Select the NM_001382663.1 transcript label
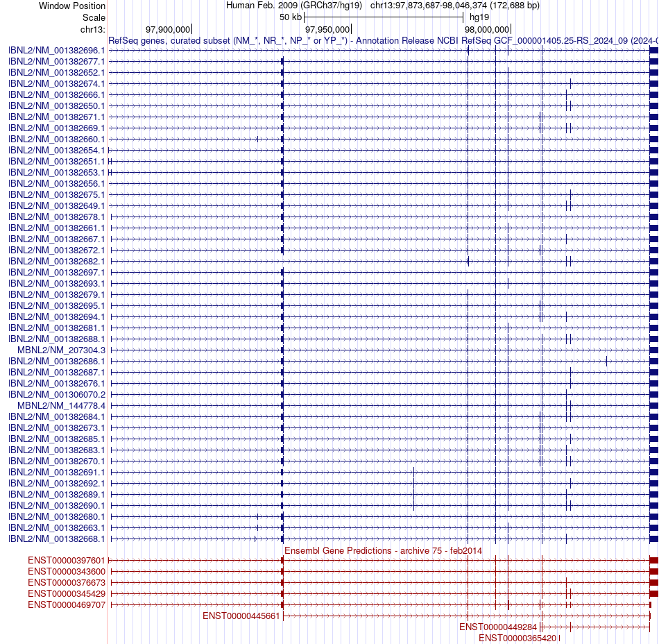 [x=57, y=528]
